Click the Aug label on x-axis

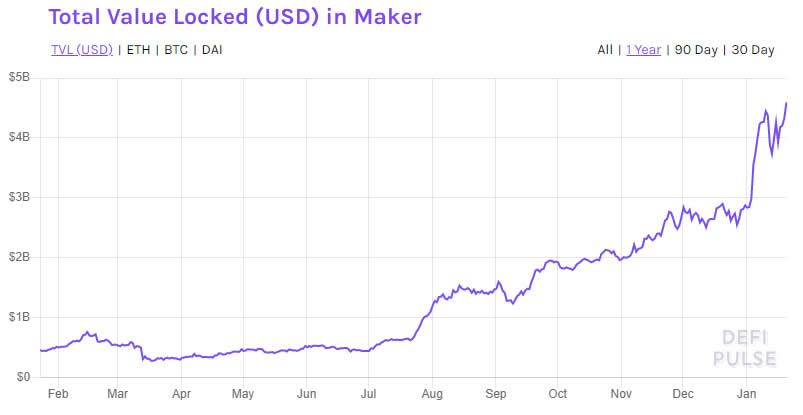coord(432,393)
